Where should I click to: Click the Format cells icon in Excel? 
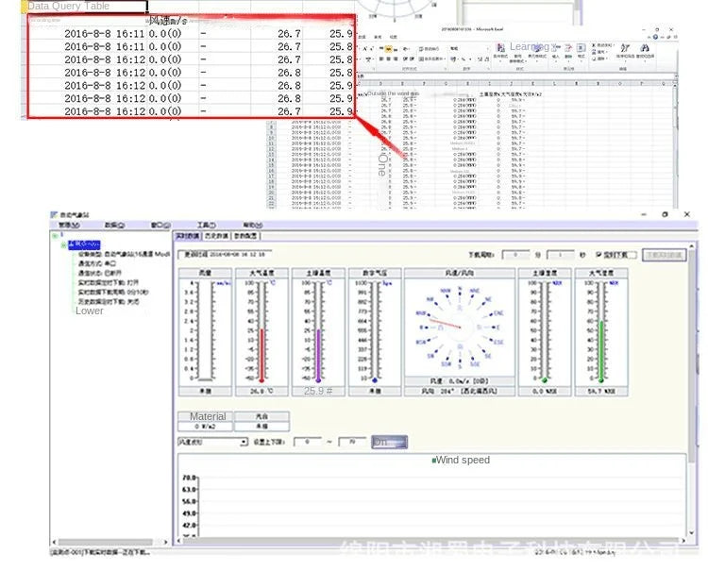(582, 48)
